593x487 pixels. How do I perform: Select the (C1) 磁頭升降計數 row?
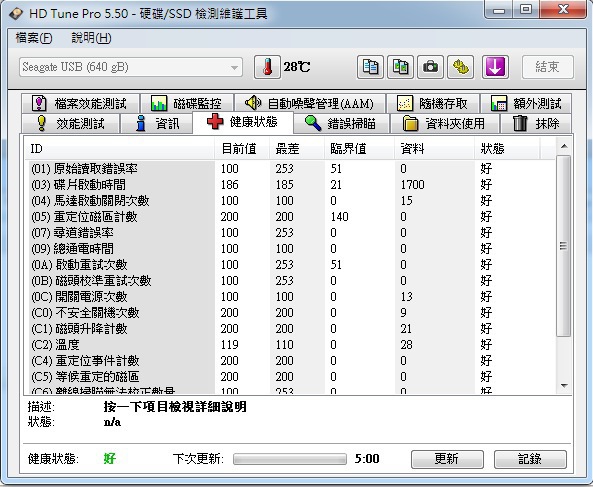[x=291, y=329]
